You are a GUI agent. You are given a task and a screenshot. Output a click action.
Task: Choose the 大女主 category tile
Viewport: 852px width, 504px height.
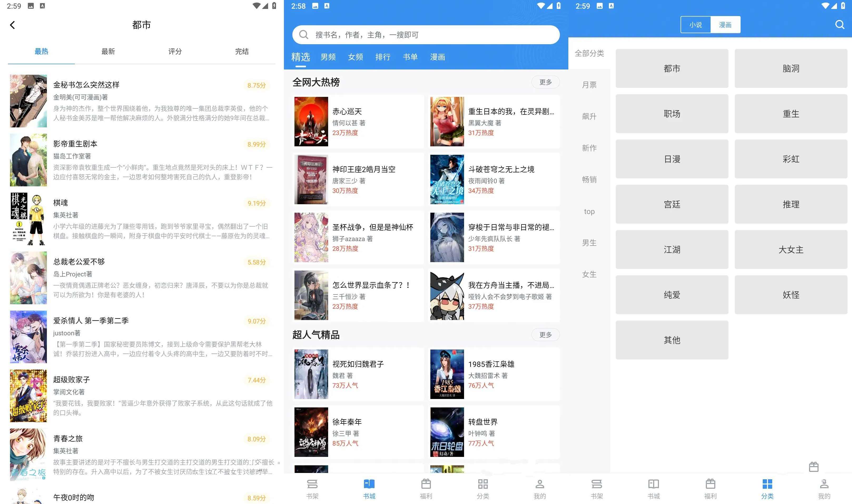(791, 249)
